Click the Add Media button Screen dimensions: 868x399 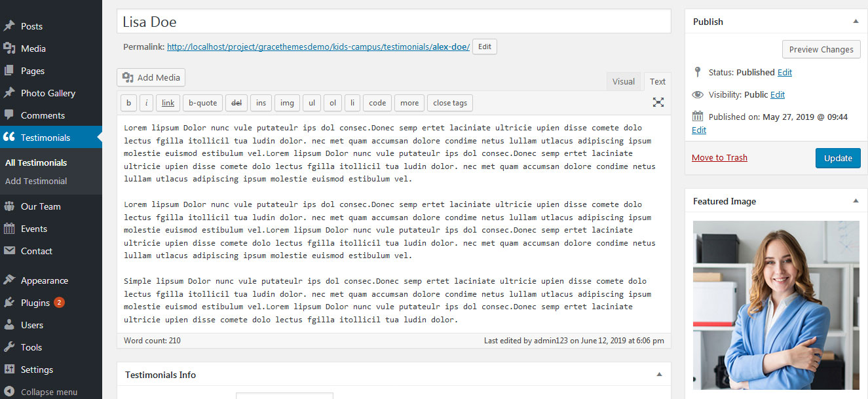point(151,77)
